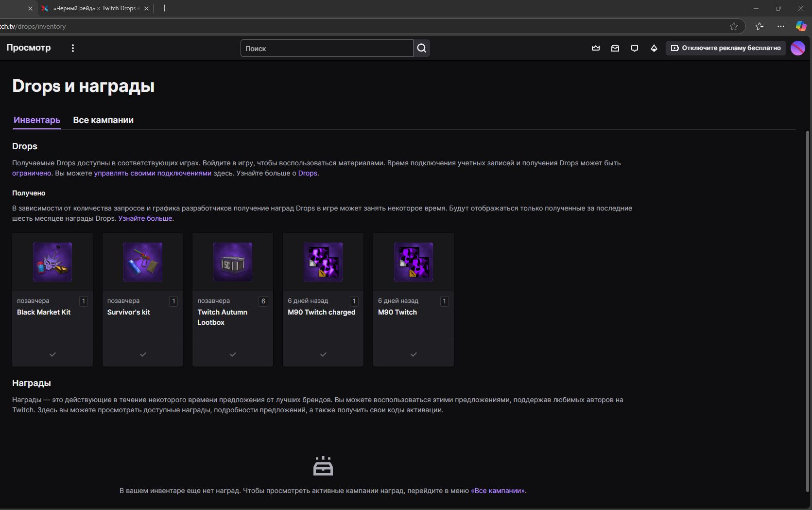Click the Drops и награды heading
812x510 pixels.
point(84,86)
